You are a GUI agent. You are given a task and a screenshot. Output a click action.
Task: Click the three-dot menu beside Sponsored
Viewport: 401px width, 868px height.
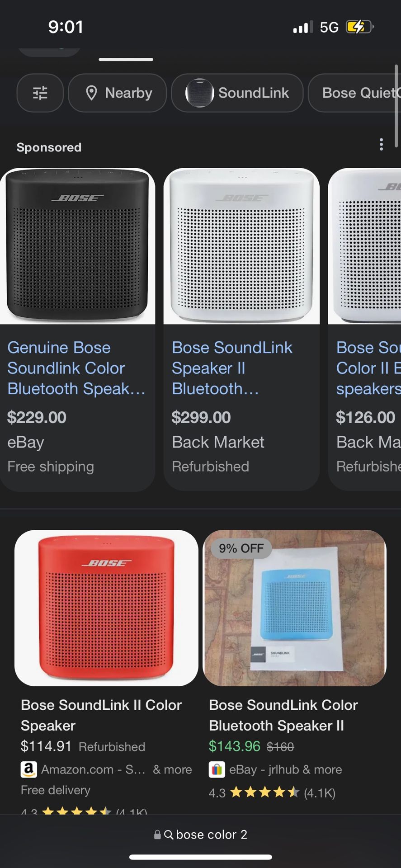(x=382, y=145)
